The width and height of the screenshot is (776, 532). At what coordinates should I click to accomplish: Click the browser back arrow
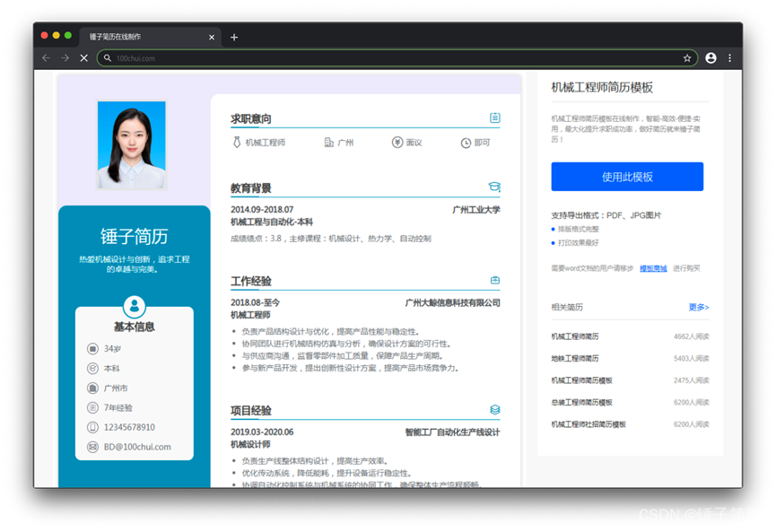tap(47, 58)
